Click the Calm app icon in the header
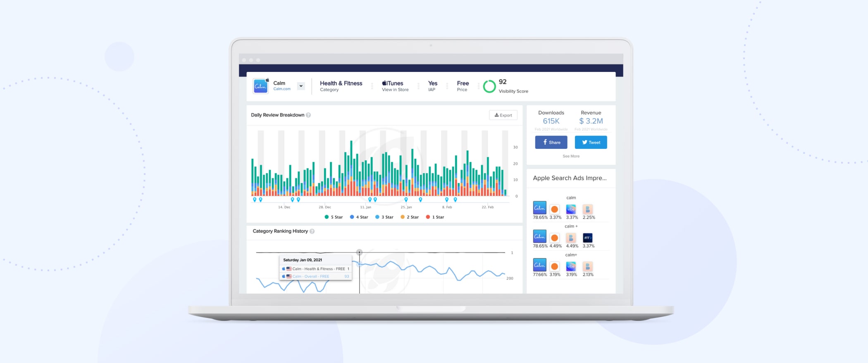 click(x=260, y=86)
